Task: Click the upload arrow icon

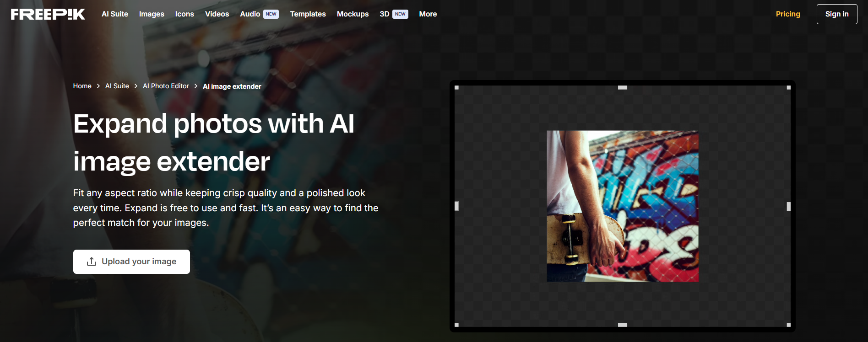Action: point(92,262)
